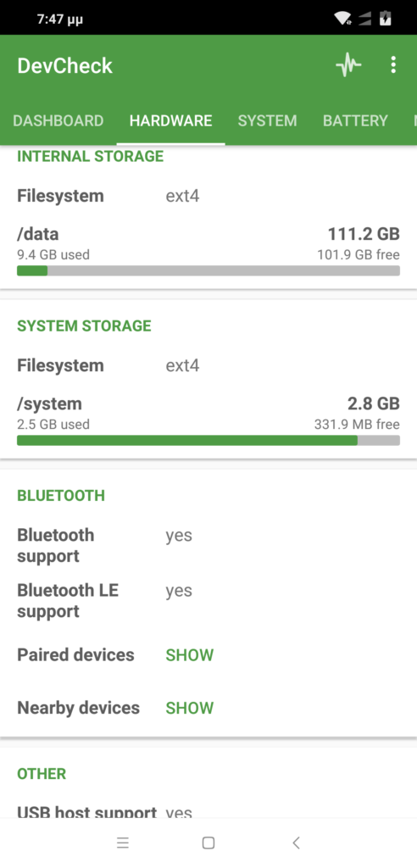Screen dimensions: 417x868
Task: Tap the battery charging status icon
Action: (x=386, y=19)
